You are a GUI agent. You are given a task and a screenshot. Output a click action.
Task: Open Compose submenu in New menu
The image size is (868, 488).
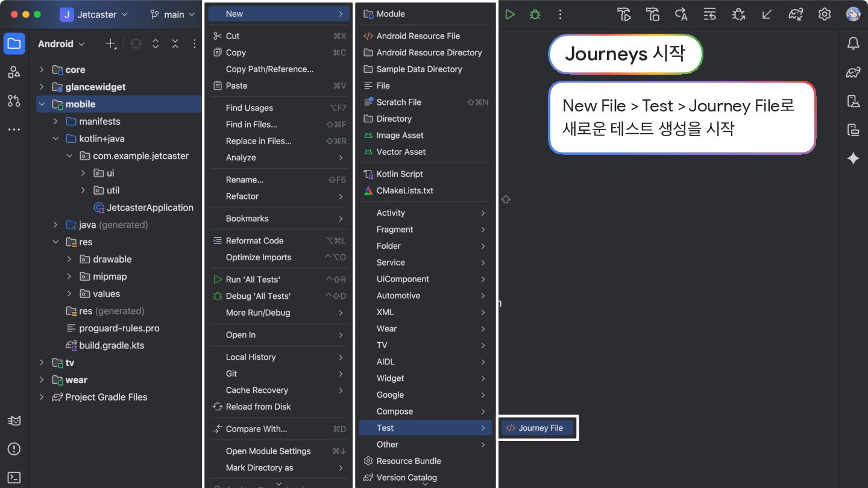[426, 411]
